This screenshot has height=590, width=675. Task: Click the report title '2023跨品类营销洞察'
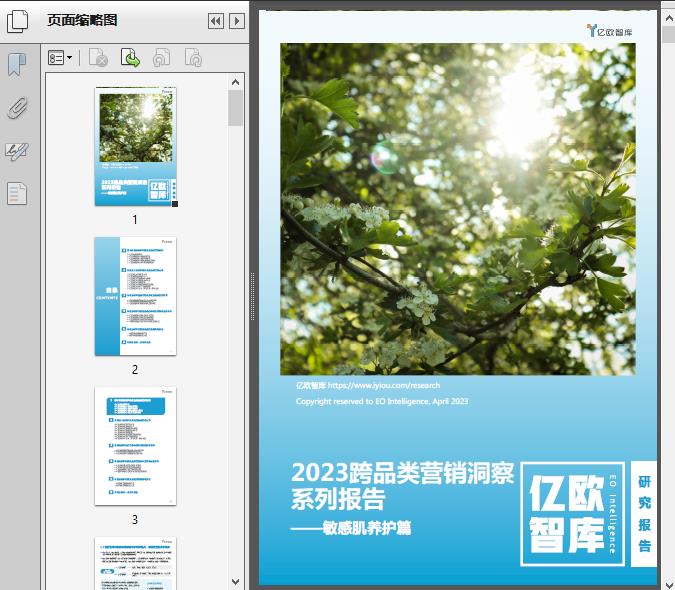[x=403, y=473]
